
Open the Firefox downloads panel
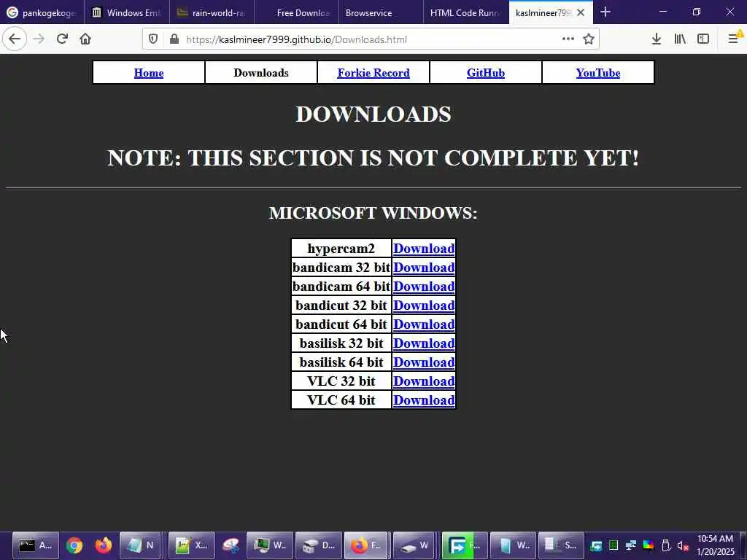[x=656, y=39]
